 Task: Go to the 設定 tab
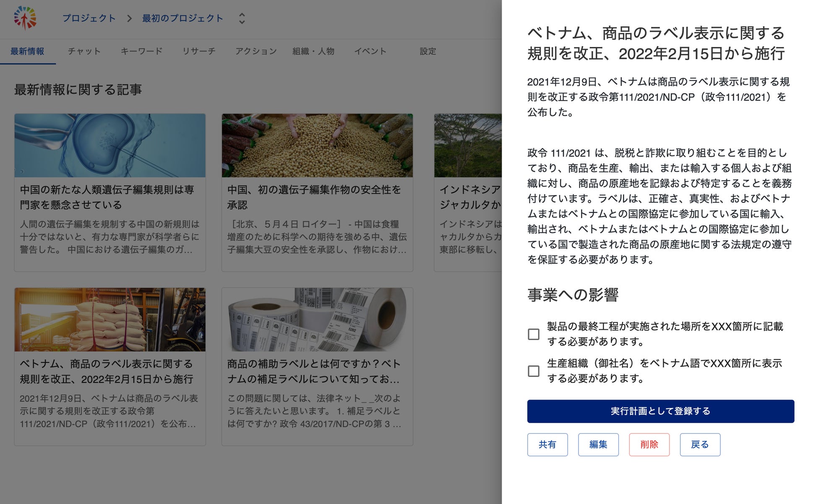point(428,51)
